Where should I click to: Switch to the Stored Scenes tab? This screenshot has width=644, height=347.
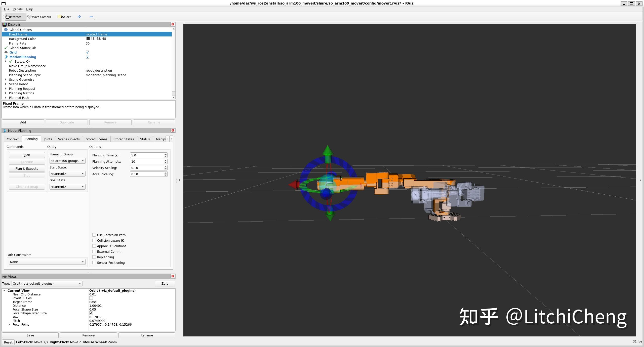point(96,139)
